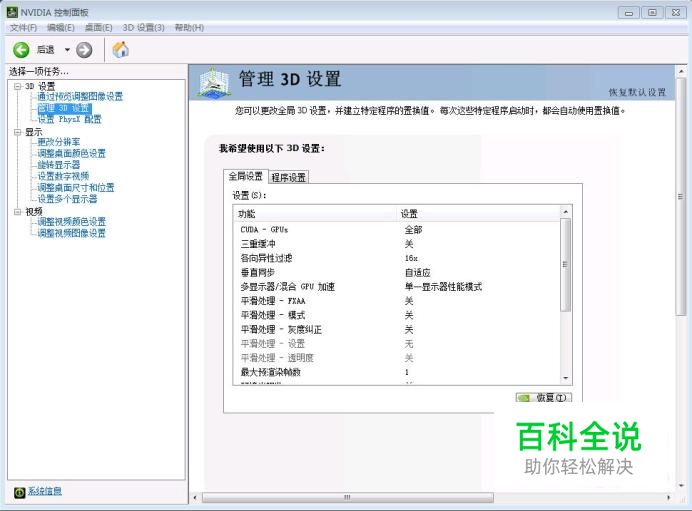Click the grey Forward arrow icon
The width and height of the screenshot is (692, 511).
click(84, 50)
